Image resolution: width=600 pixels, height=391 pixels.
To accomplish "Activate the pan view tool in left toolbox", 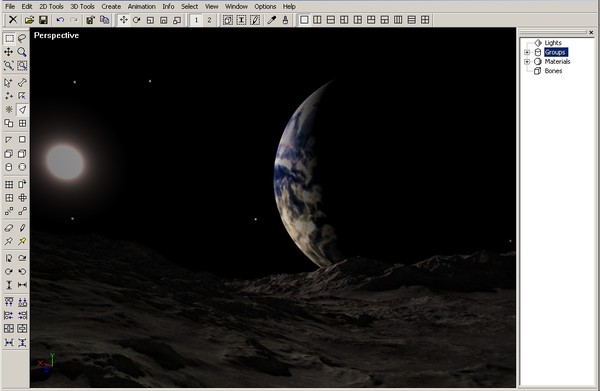I will point(9,52).
